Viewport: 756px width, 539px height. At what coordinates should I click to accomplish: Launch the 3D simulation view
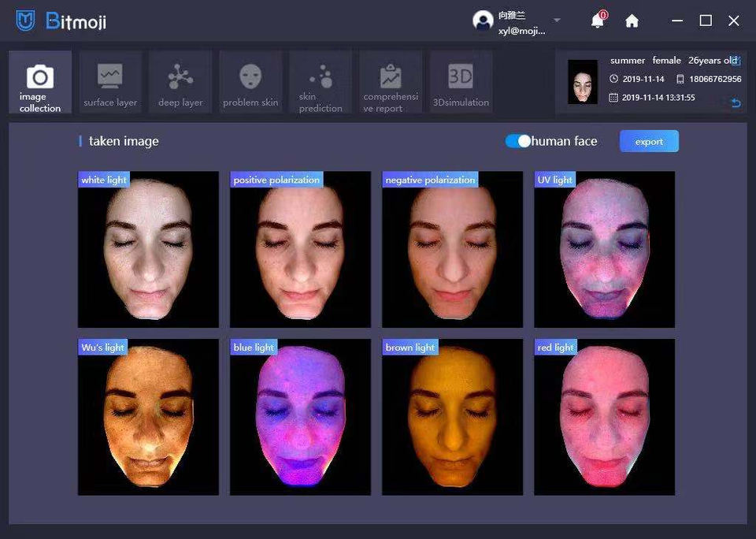[461, 83]
